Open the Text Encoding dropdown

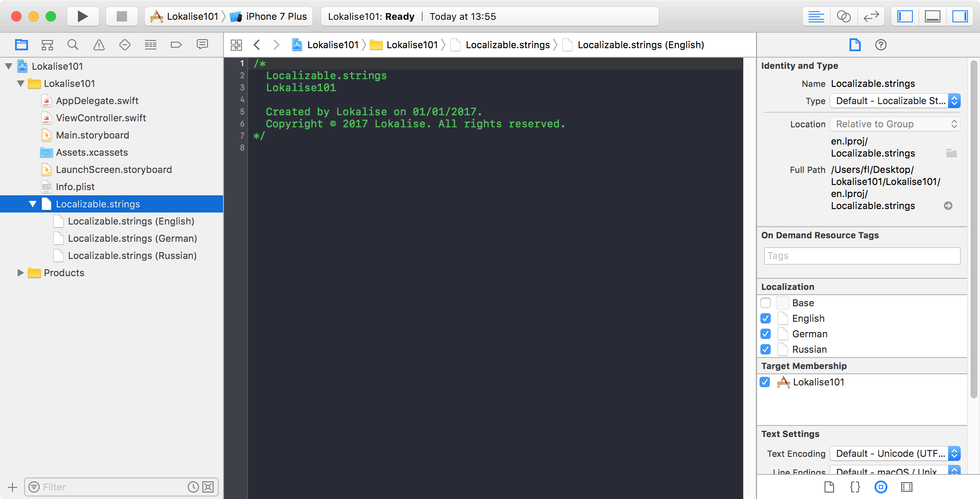(x=895, y=453)
